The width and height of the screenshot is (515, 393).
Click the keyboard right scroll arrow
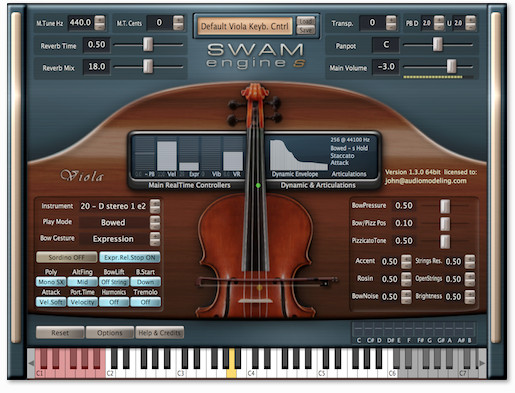click(482, 363)
